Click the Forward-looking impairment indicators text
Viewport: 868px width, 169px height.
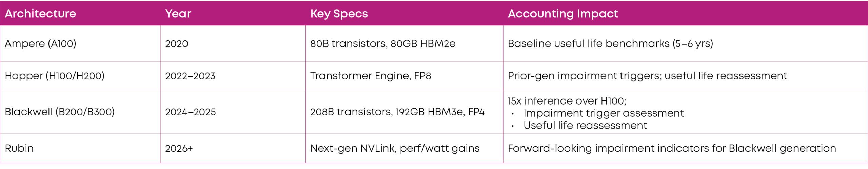(x=672, y=148)
